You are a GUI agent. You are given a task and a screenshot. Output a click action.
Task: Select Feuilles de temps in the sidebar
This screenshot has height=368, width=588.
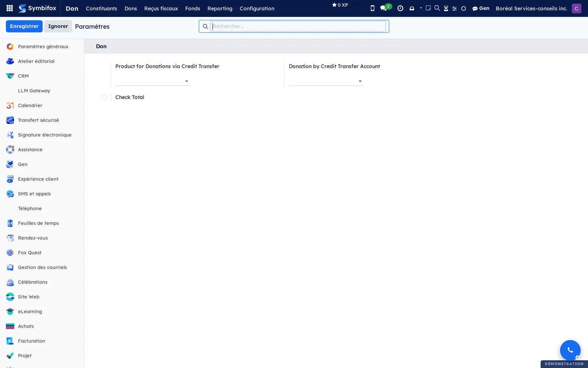click(x=42, y=223)
